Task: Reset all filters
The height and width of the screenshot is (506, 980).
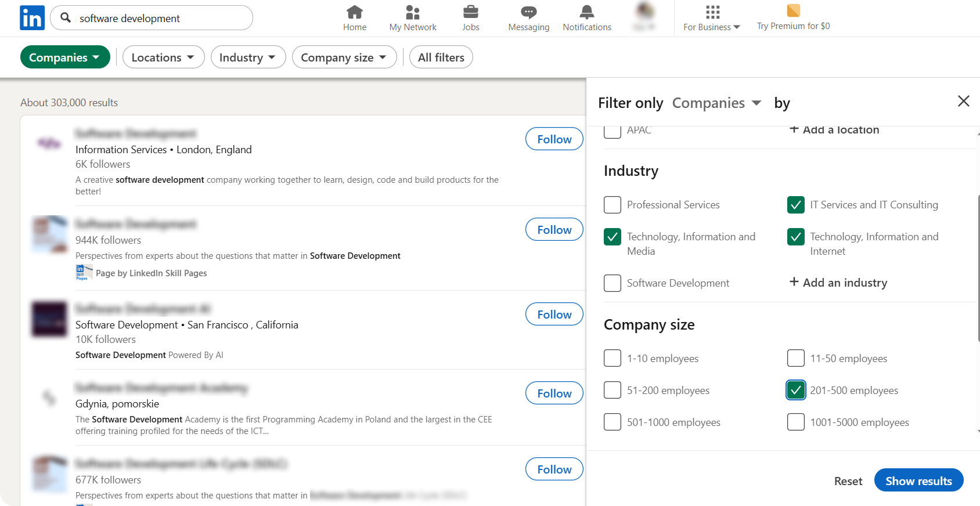Action: click(848, 481)
